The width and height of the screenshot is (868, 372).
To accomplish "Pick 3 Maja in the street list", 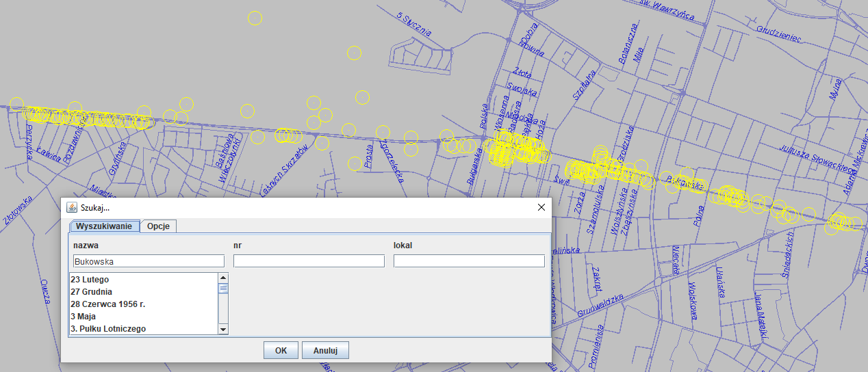I will pyautogui.click(x=84, y=317).
